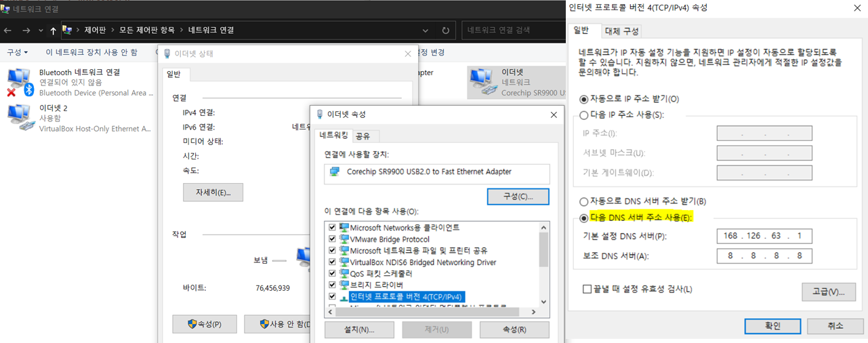Select 다음 DNS 서버 주소 사용 radio
This screenshot has width=868, height=343.
point(584,218)
